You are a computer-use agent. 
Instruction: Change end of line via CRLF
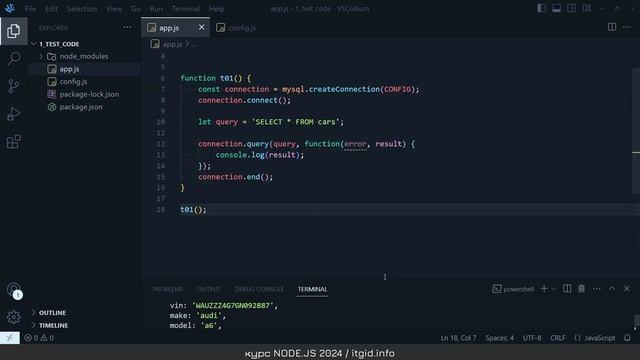pos(558,338)
